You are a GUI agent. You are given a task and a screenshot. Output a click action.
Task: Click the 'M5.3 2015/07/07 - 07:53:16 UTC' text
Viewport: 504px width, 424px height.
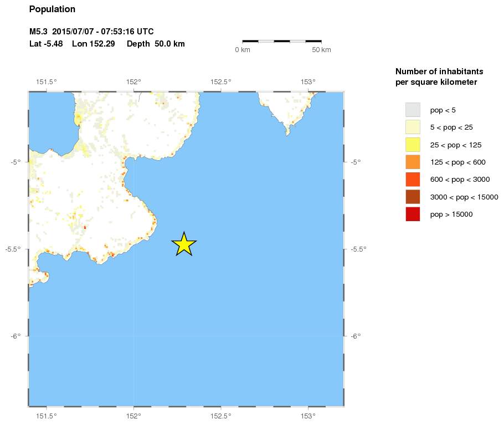tap(91, 31)
